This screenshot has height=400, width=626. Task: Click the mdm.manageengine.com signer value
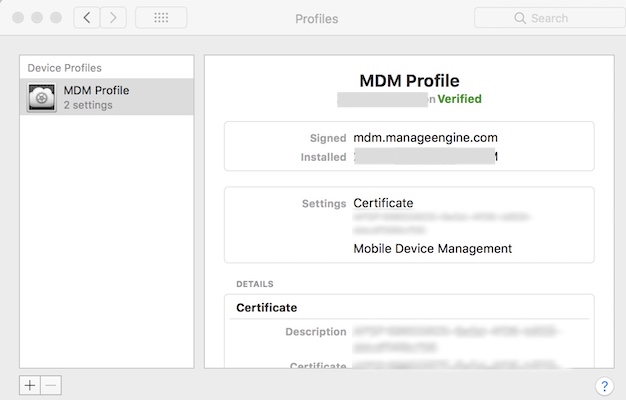(x=425, y=138)
